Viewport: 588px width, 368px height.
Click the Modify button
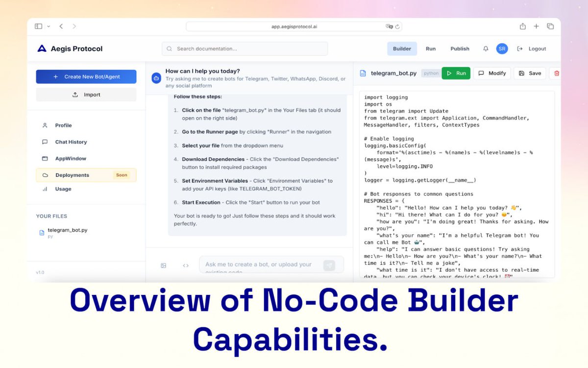click(x=492, y=73)
